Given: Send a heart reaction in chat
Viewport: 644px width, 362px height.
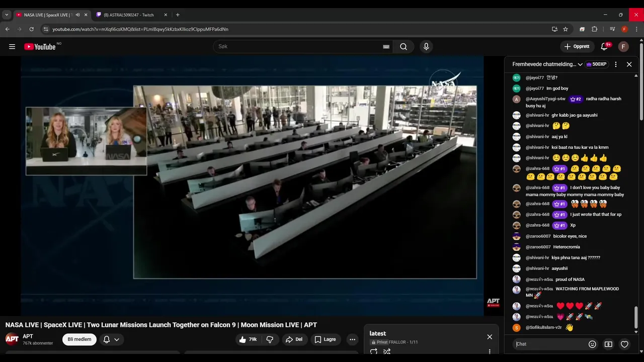Looking at the screenshot, I should coord(624,344).
